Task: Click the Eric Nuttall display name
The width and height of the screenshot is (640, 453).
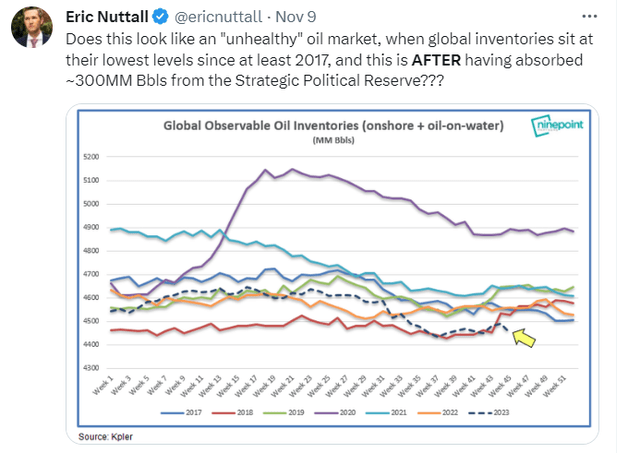Action: pyautogui.click(x=107, y=17)
